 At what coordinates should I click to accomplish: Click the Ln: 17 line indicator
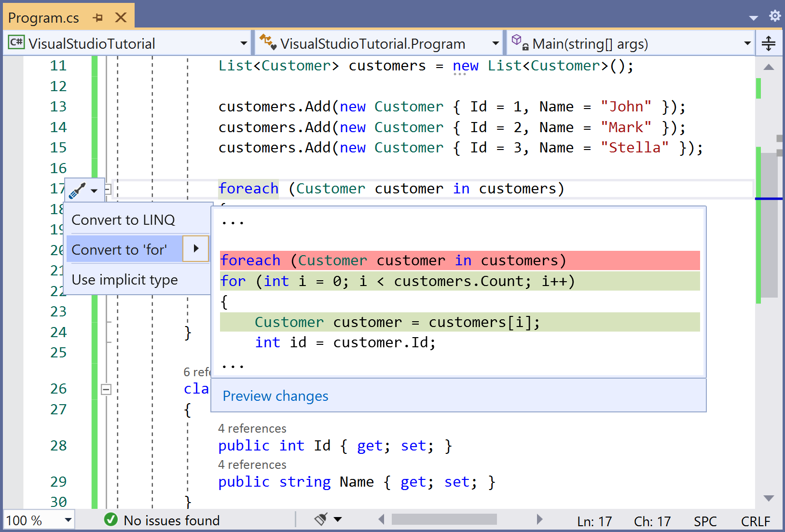[x=594, y=521]
